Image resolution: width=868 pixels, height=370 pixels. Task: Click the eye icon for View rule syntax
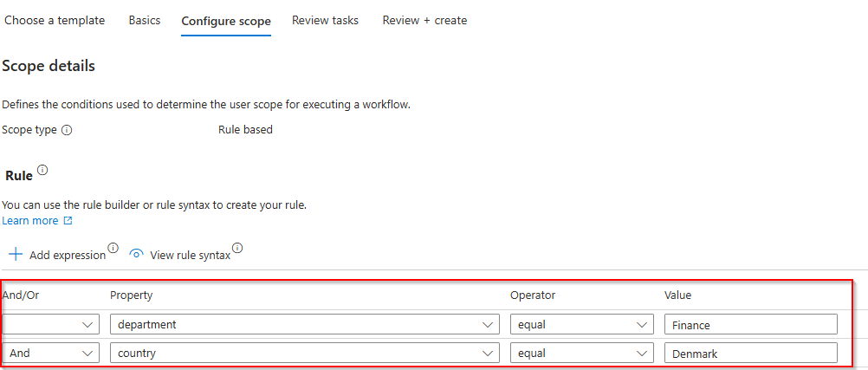136,255
